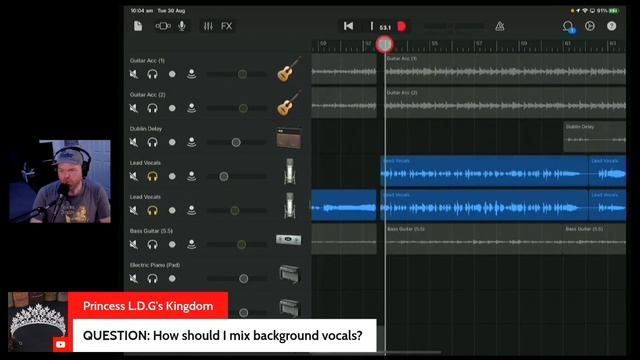Mute the Guitar Acc (1) track
Viewport: 640px width, 360px height.
(134, 74)
